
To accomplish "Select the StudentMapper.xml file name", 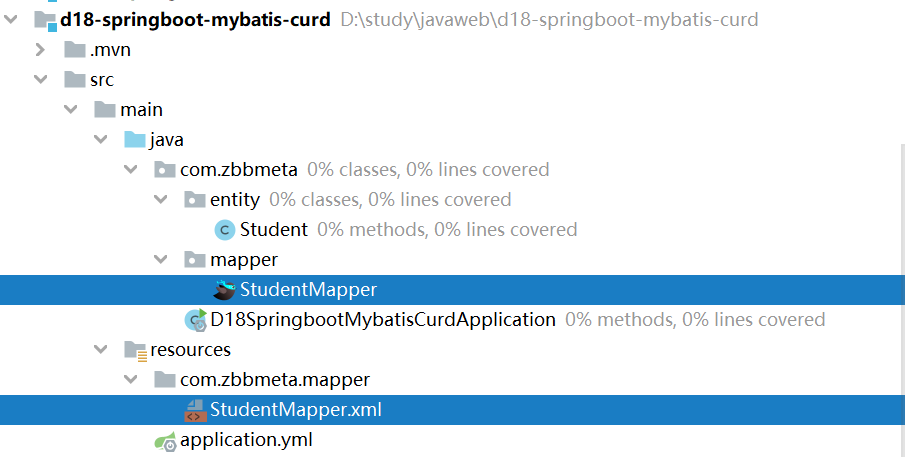I will pyautogui.click(x=295, y=410).
